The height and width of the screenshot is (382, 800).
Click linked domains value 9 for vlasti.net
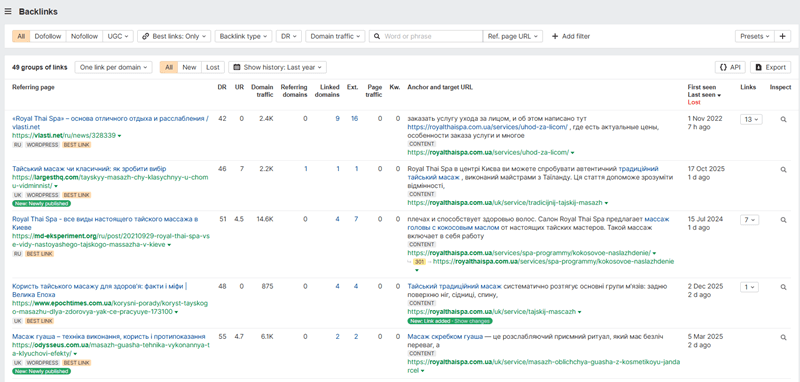coord(337,119)
